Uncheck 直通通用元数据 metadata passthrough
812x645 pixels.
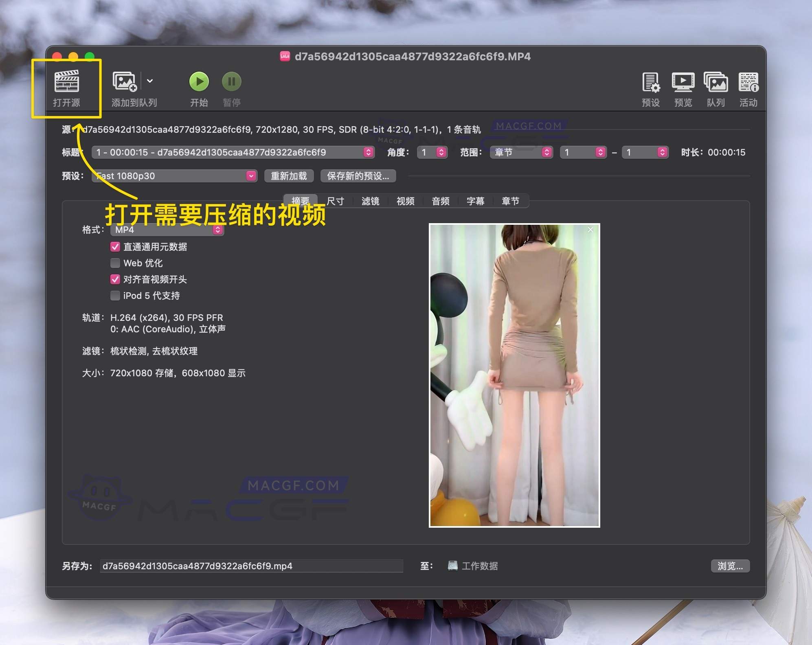[x=115, y=247]
